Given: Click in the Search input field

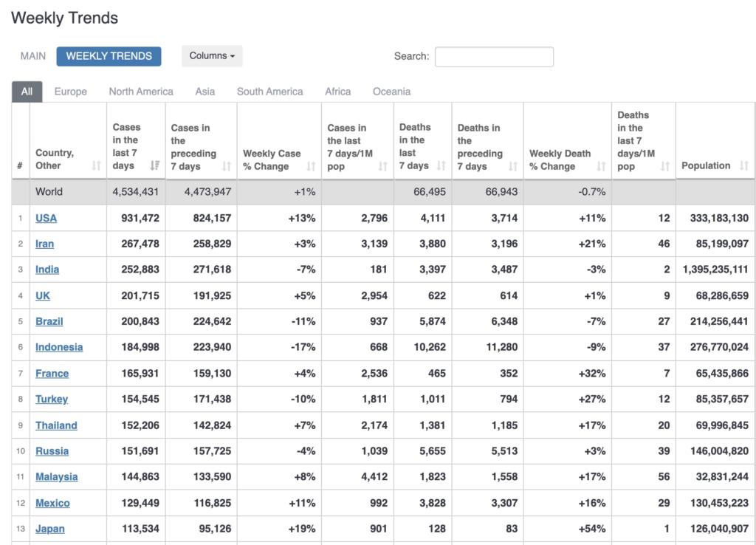Looking at the screenshot, I should 494,57.
